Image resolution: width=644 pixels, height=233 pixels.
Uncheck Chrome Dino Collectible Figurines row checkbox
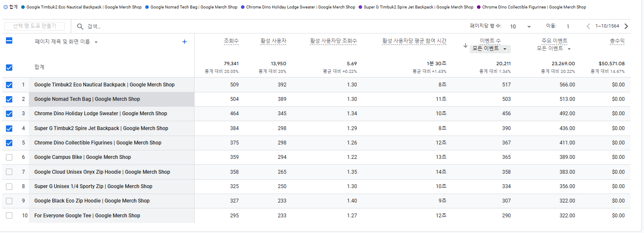click(9, 143)
